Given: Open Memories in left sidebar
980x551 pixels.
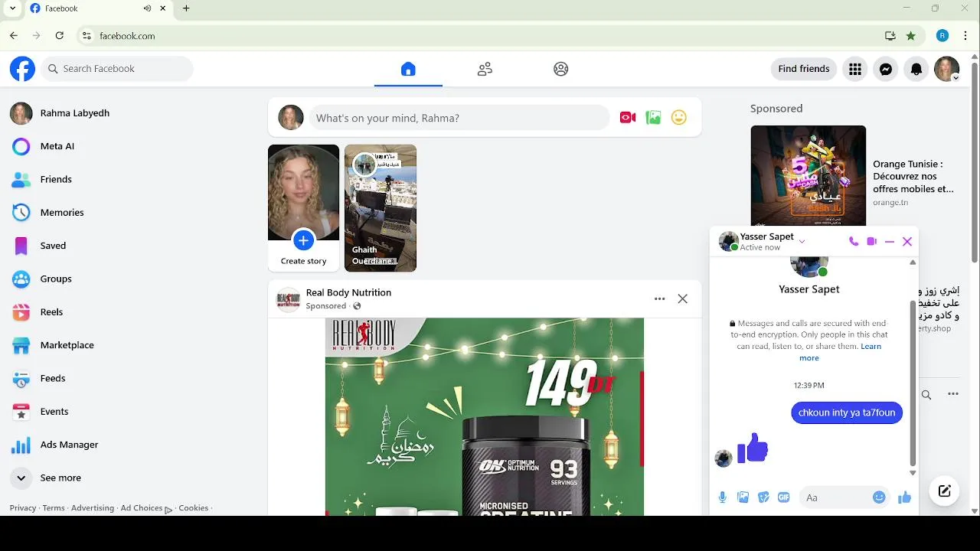Looking at the screenshot, I should click(62, 213).
